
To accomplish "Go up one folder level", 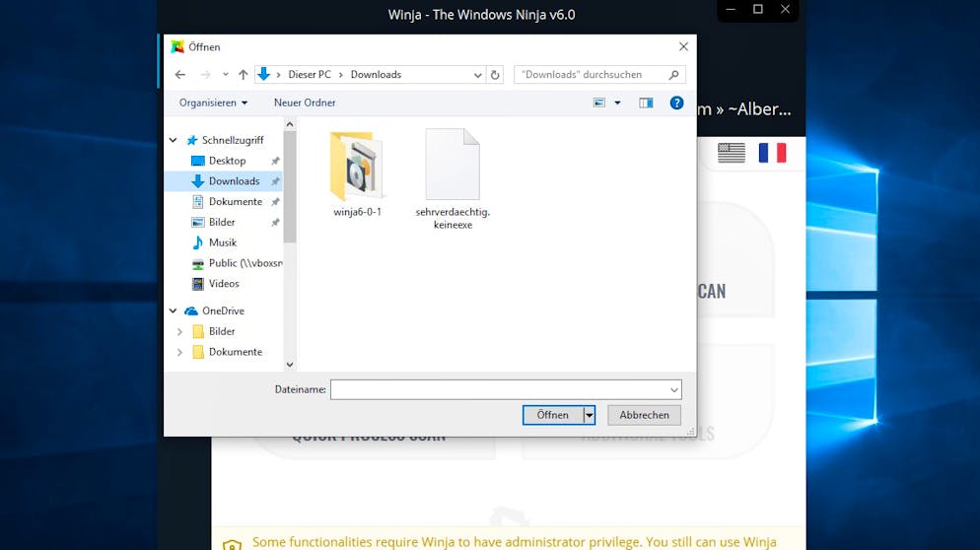I will click(x=244, y=74).
